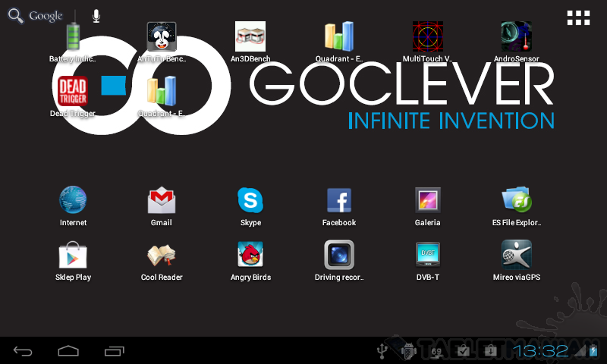Viewport: 607px width, 364px height.
Task: Launch the MultiTouch Visualizer app
Action: [427, 38]
